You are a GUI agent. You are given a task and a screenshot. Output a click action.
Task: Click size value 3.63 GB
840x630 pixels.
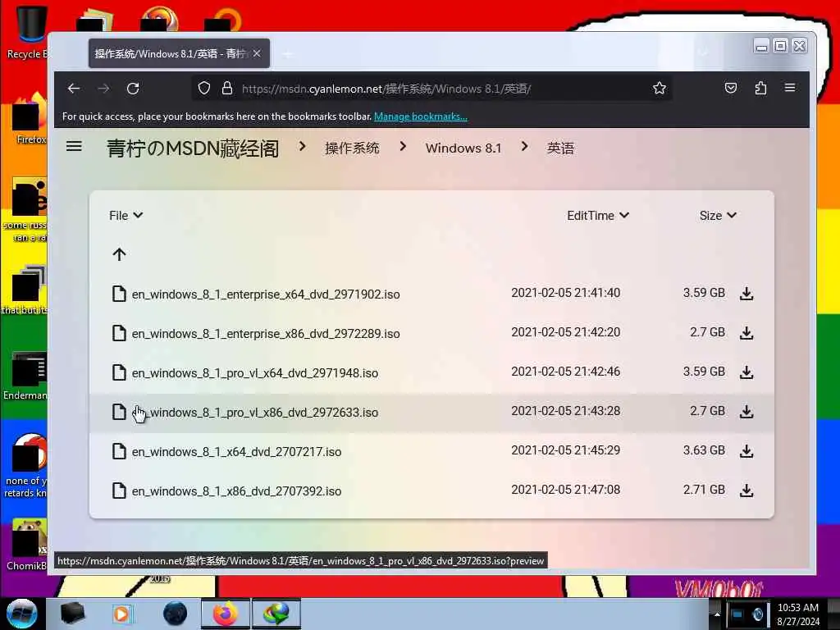pyautogui.click(x=704, y=450)
